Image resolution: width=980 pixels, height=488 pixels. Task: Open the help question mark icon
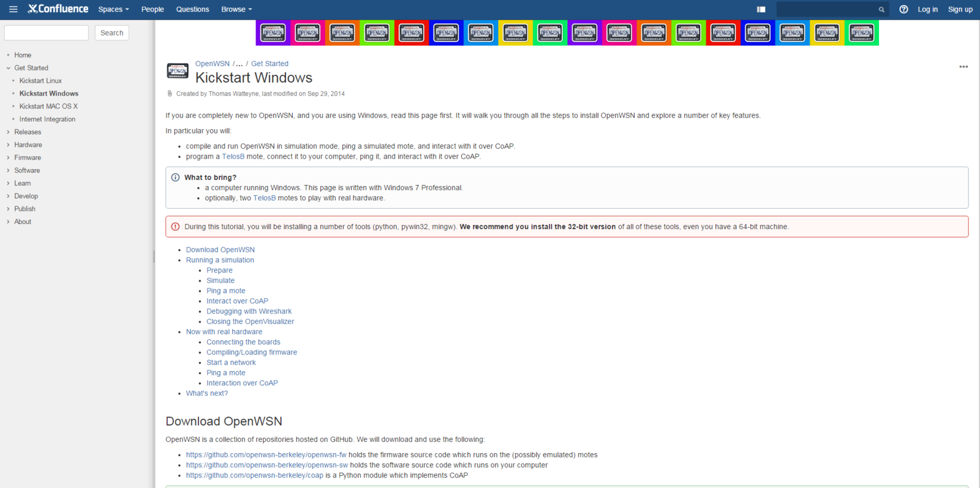(903, 9)
